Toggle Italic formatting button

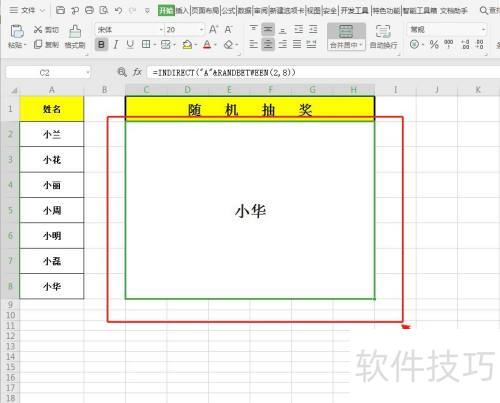(x=116, y=44)
